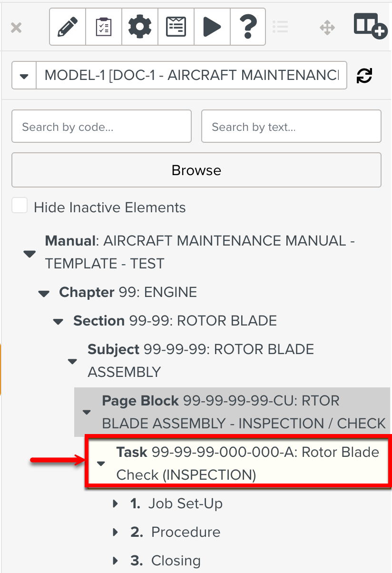Click the pencil edit icon
Viewport: 392px width, 573px height.
pyautogui.click(x=68, y=27)
